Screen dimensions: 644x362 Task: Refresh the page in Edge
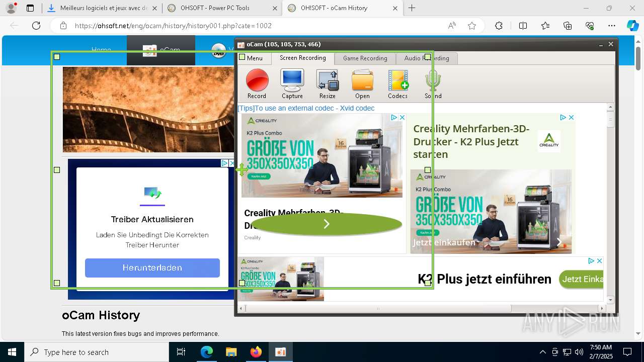[36, 26]
